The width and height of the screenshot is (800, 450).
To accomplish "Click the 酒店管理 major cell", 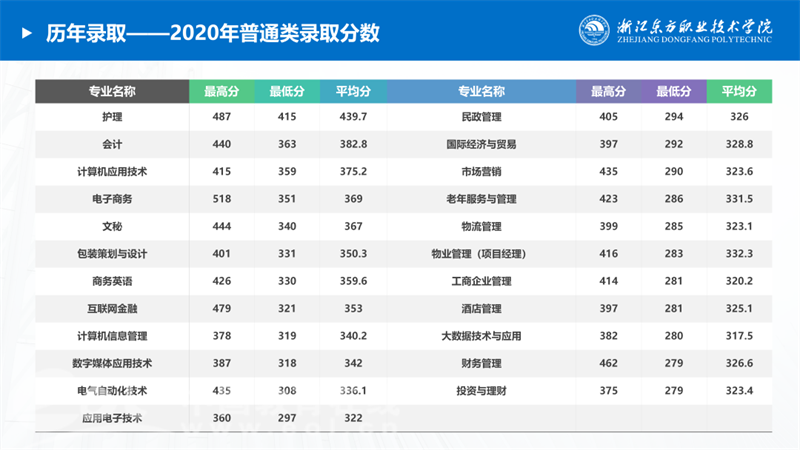I will (x=482, y=309).
